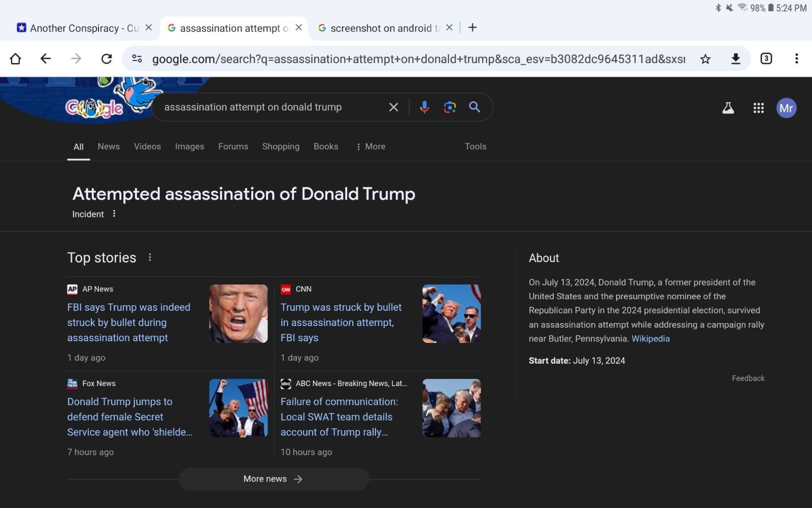Open the Wikipedia link in About panel

651,339
